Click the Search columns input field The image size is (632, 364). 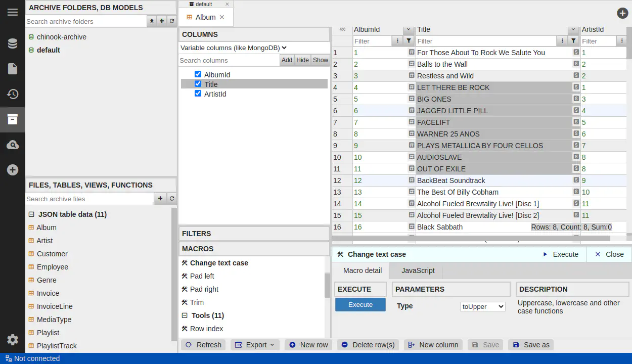coord(229,60)
